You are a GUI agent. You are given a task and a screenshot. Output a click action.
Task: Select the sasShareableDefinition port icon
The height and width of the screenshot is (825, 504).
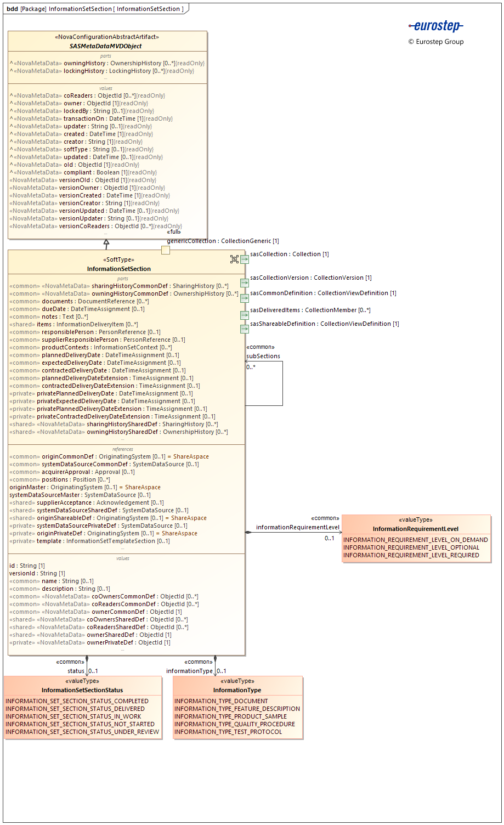coord(244,328)
